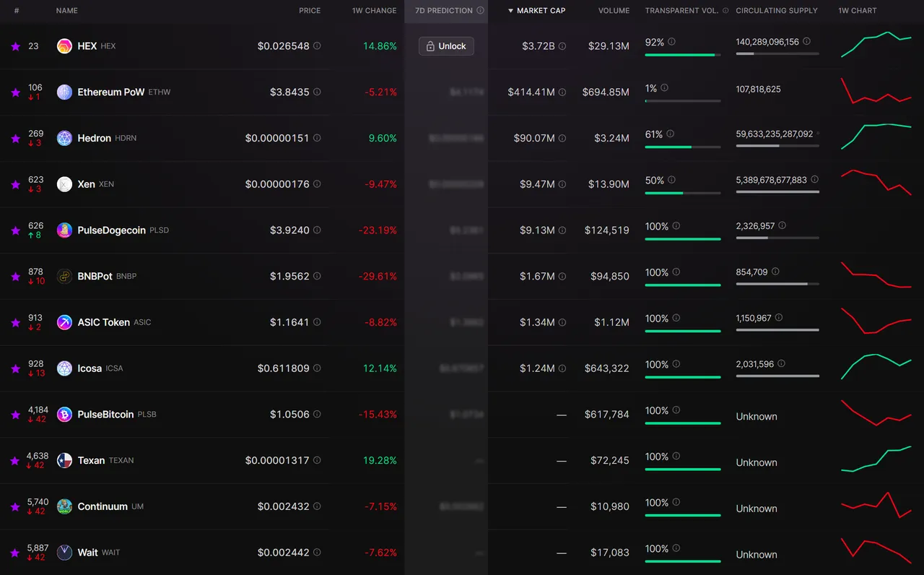Viewport: 924px width, 575px height.
Task: Open the Ethereum PoW coin logo
Action: pos(64,92)
